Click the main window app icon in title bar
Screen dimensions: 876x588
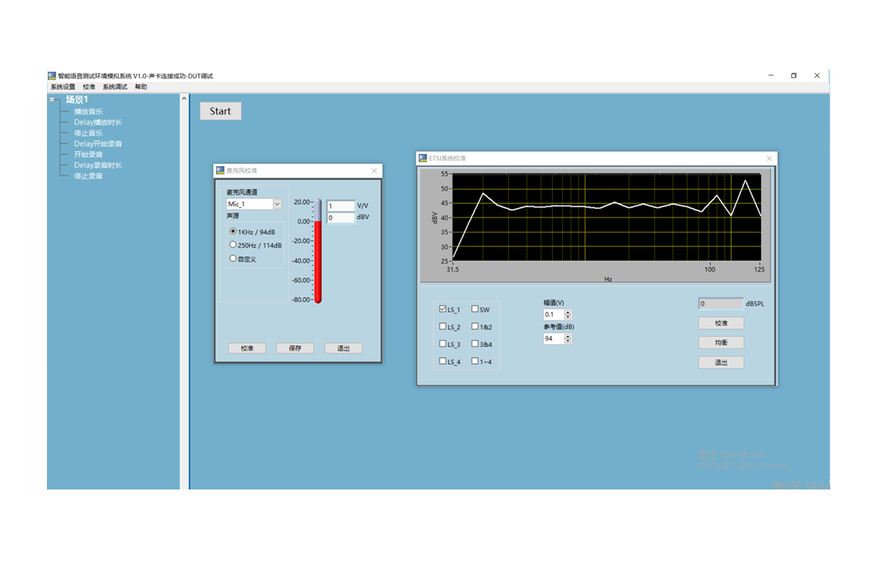point(52,76)
